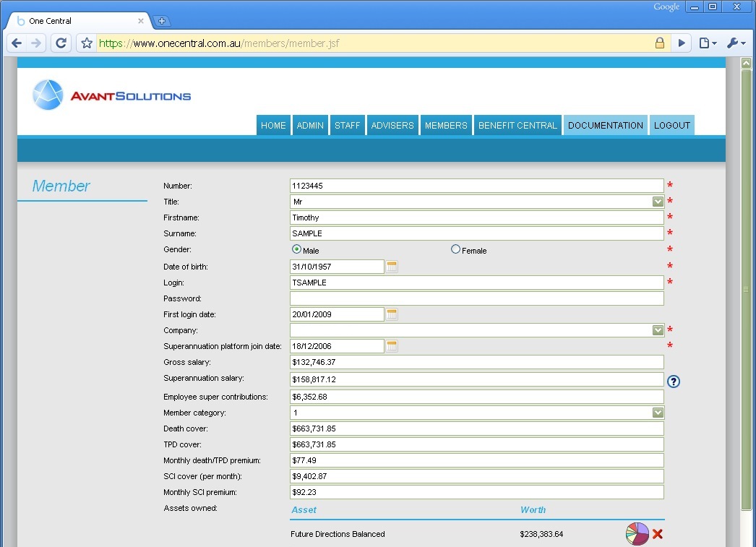Click into the Gross salary field
Image resolution: width=756 pixels, height=547 pixels.
coord(476,362)
